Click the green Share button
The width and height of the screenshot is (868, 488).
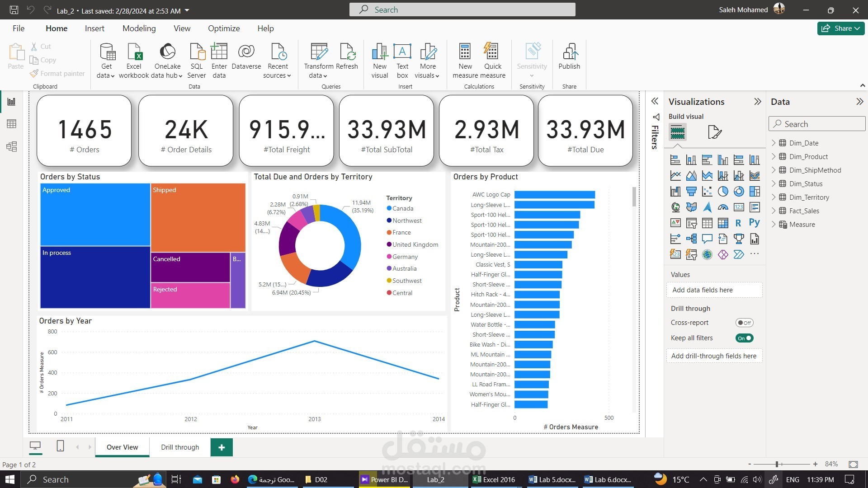pos(840,28)
